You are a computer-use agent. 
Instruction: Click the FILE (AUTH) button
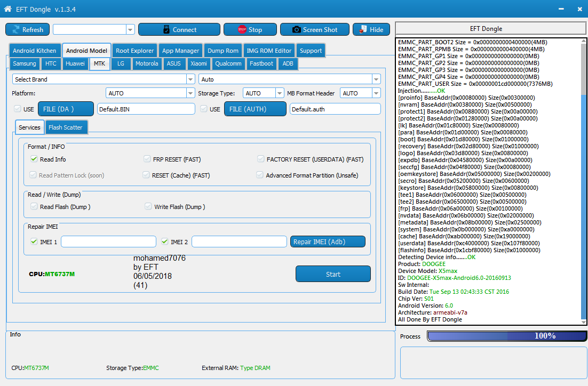(255, 109)
